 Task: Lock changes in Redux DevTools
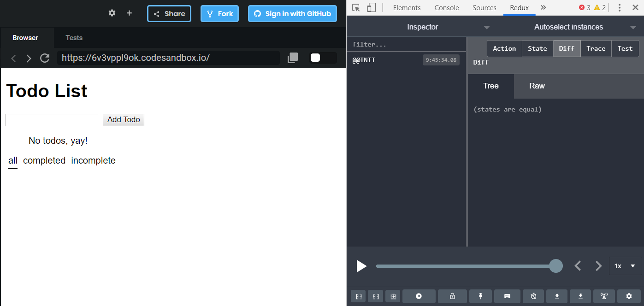[x=452, y=296]
